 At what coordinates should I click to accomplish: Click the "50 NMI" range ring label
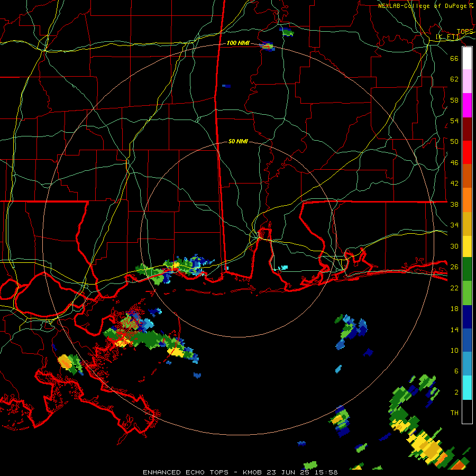(238, 141)
